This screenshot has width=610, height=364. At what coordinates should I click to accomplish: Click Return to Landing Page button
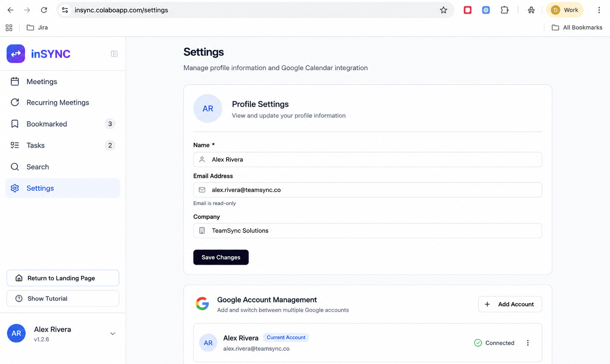pos(63,278)
